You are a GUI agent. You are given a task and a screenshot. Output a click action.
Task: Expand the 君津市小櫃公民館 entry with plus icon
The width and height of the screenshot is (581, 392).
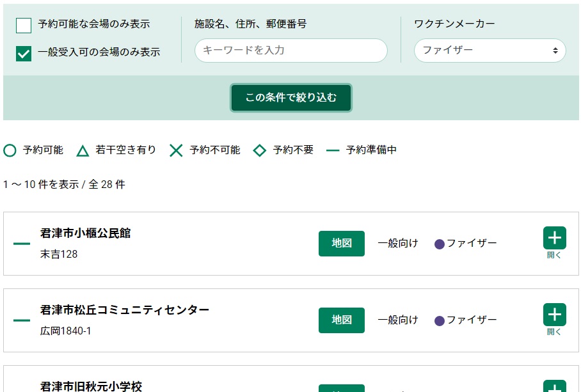[554, 238]
